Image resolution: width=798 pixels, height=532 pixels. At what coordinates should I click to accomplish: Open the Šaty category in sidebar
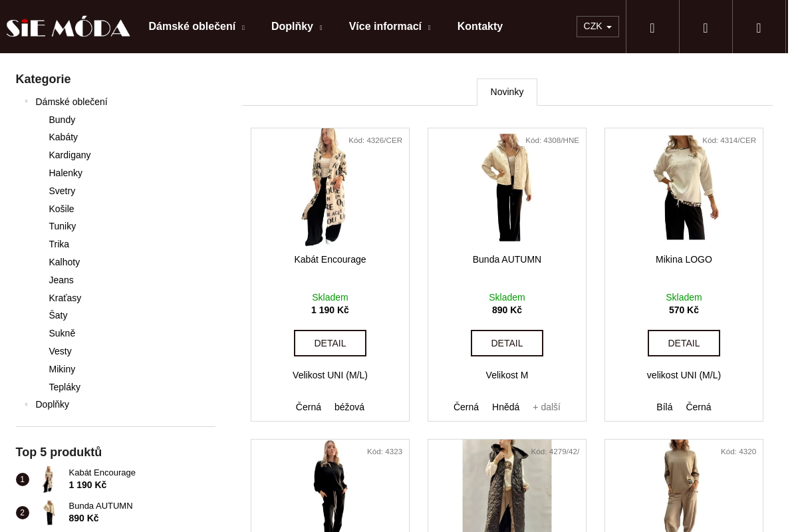[x=58, y=315]
